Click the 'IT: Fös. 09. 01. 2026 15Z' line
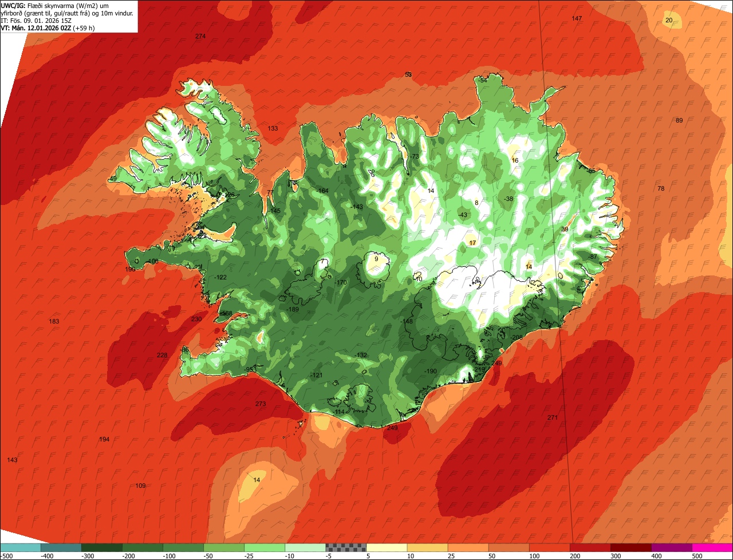The height and width of the screenshot is (560, 733). [x=37, y=20]
